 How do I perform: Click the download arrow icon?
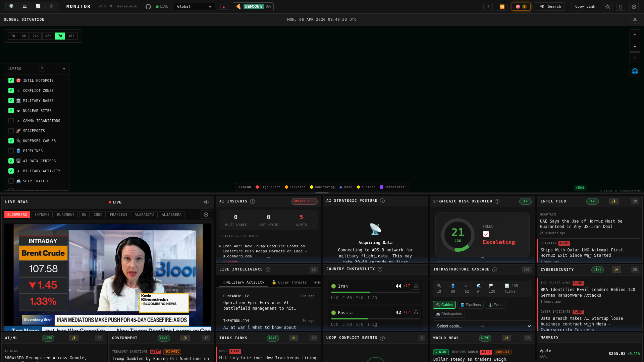pyautogui.click(x=488, y=7)
